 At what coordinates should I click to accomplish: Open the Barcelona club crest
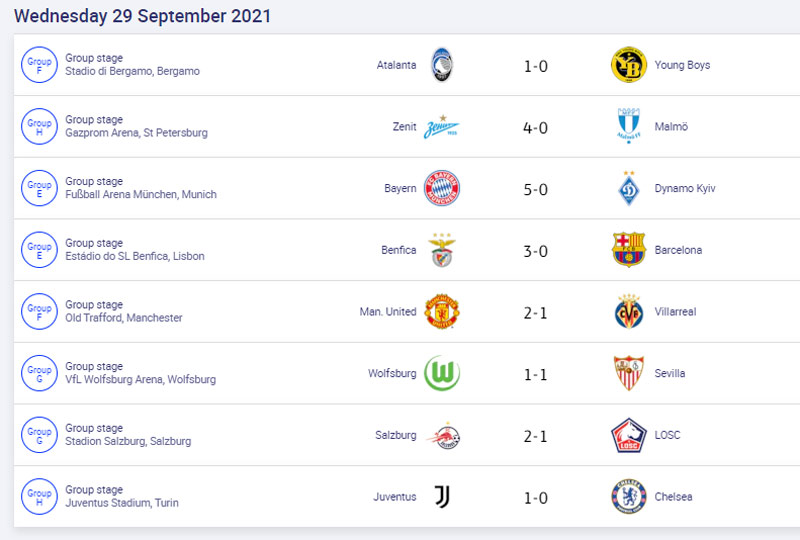(x=629, y=250)
